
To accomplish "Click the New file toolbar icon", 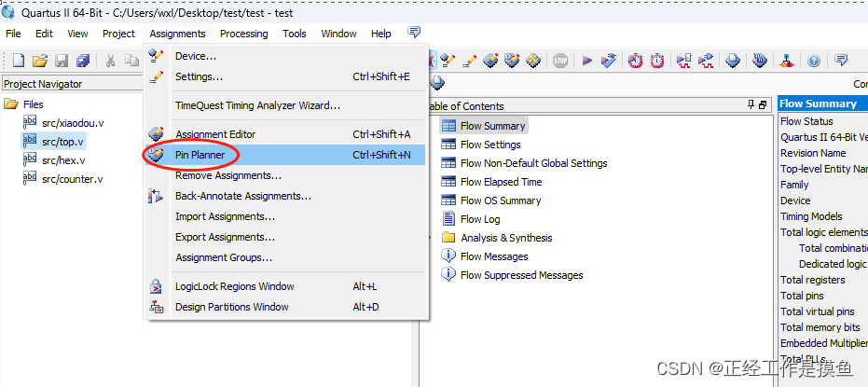I will point(19,61).
